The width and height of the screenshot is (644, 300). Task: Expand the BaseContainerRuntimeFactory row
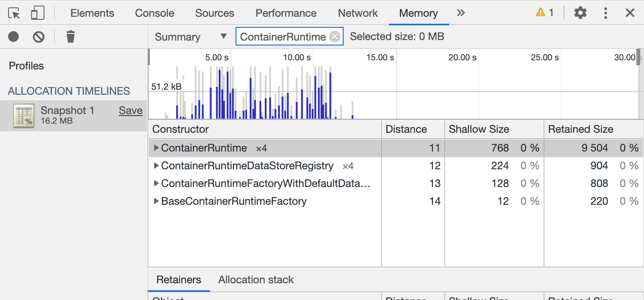tap(156, 201)
